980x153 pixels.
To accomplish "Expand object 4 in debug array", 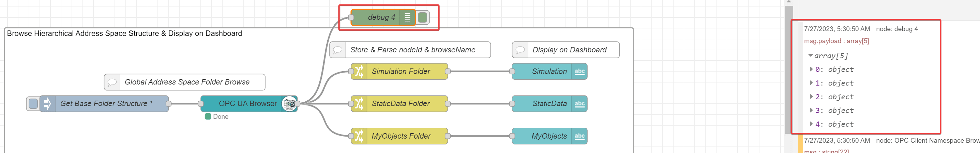I will (812, 124).
